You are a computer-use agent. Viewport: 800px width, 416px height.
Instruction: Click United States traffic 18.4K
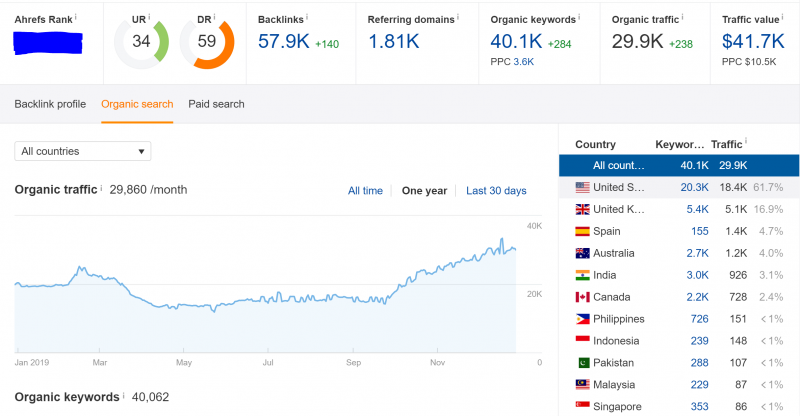733,187
